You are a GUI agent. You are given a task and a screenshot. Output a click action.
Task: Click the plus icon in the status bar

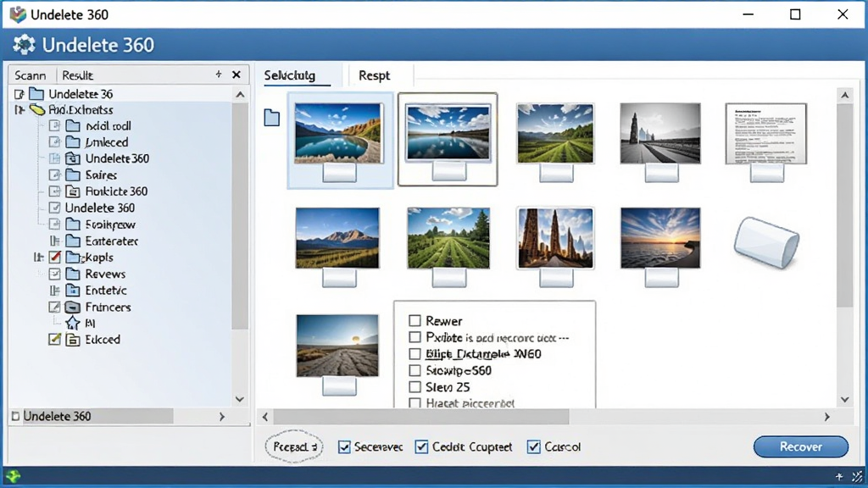click(x=839, y=476)
